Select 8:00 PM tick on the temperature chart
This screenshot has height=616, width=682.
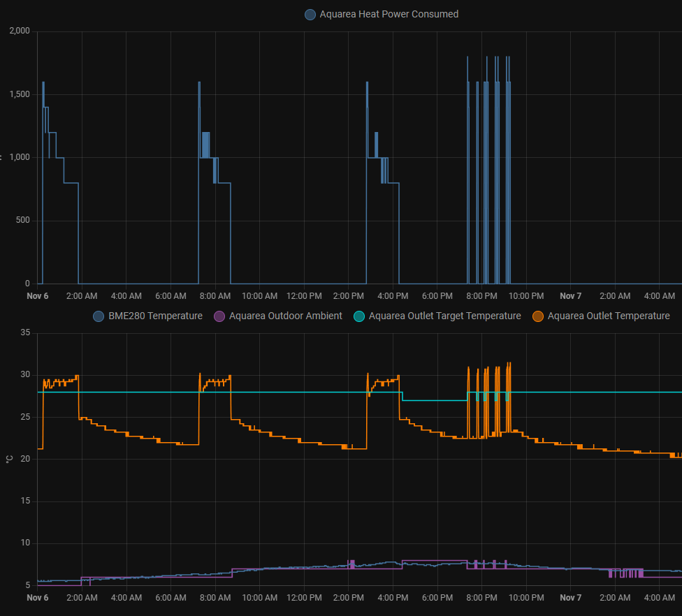pyautogui.click(x=481, y=598)
